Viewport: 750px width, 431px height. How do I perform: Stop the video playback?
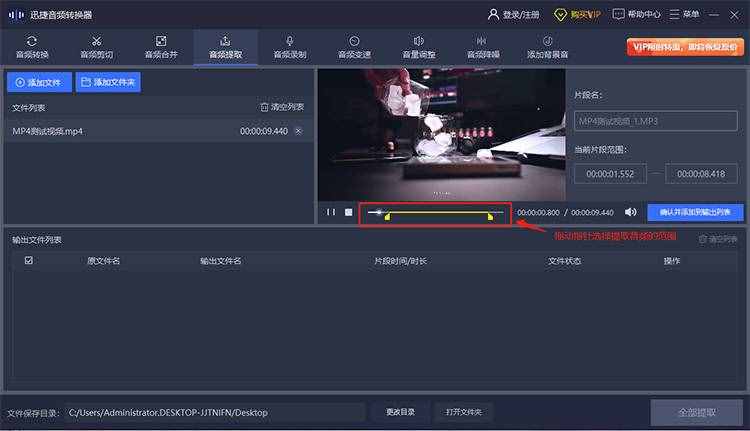click(349, 212)
